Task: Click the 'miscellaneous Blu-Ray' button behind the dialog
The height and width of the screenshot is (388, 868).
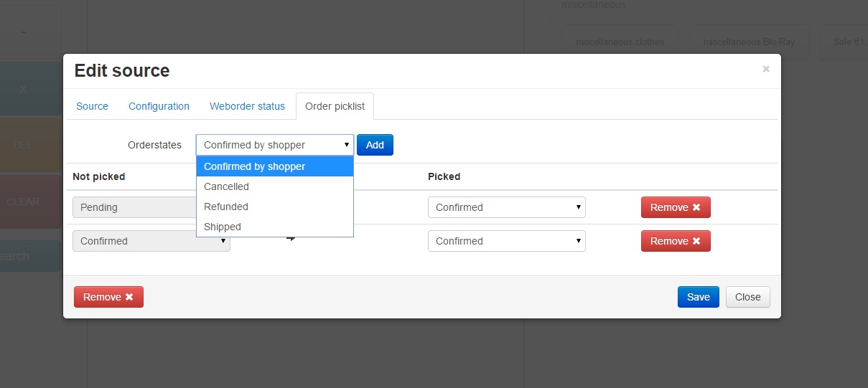Action: [750, 42]
